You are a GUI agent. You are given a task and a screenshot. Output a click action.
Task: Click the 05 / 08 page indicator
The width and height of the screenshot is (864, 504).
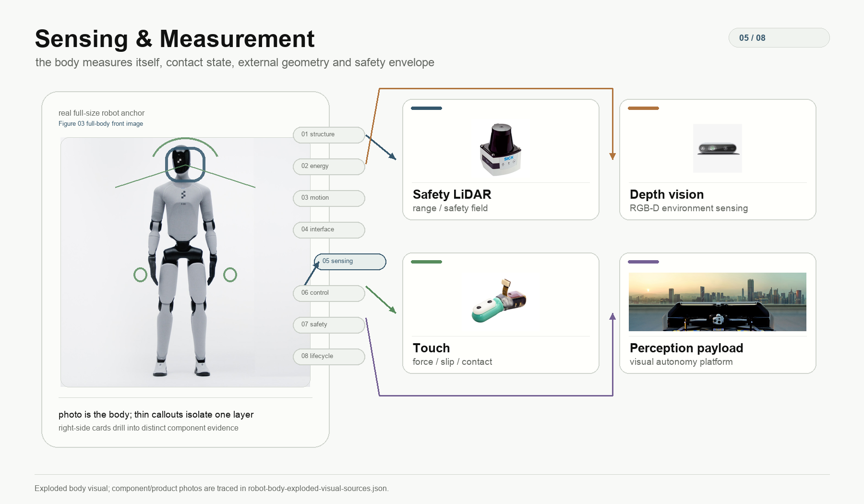tap(779, 38)
